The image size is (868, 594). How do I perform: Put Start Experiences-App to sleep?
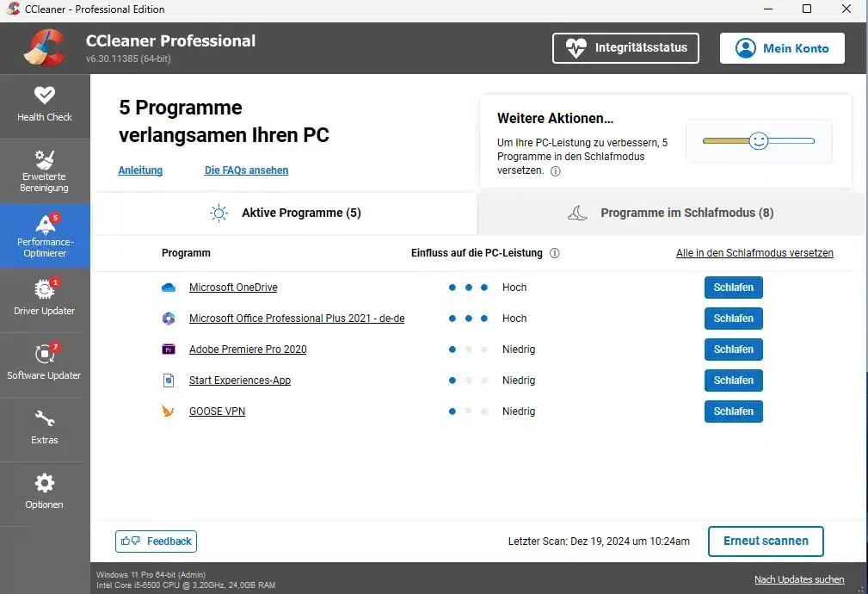click(734, 381)
